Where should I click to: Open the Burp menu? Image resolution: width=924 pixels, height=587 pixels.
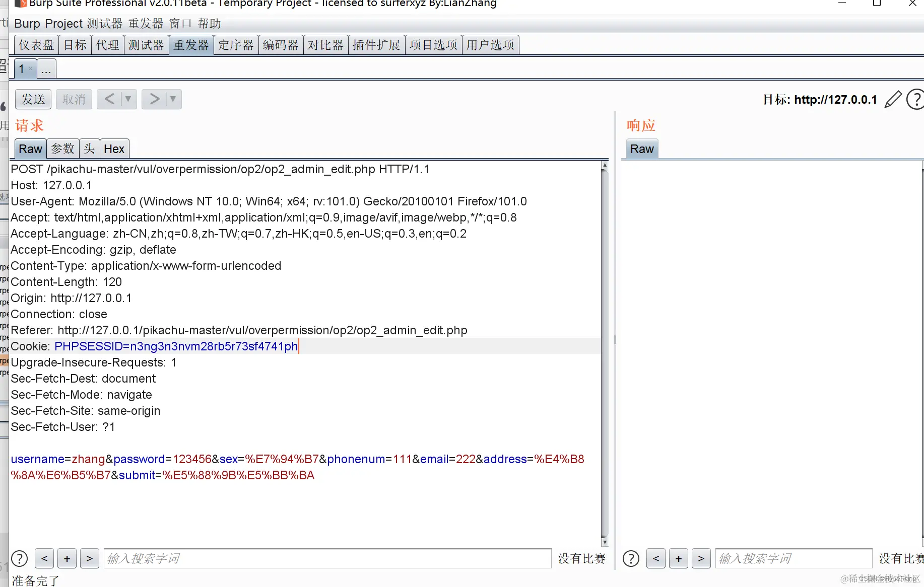(27, 24)
